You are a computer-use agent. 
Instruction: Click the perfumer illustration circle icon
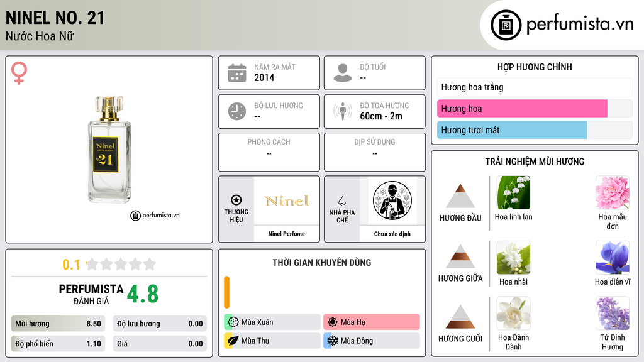(x=392, y=200)
